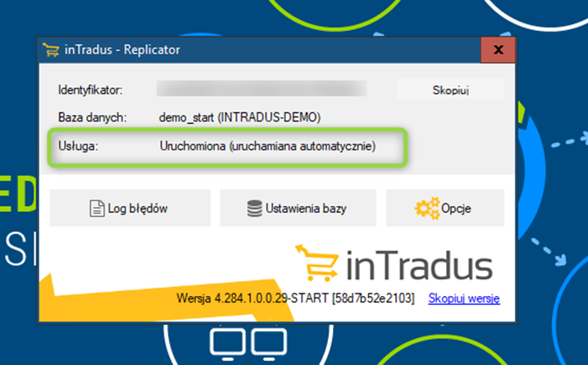Click the inTradus cart icon in title bar
Screen dimensions: 588x365
(x=51, y=50)
